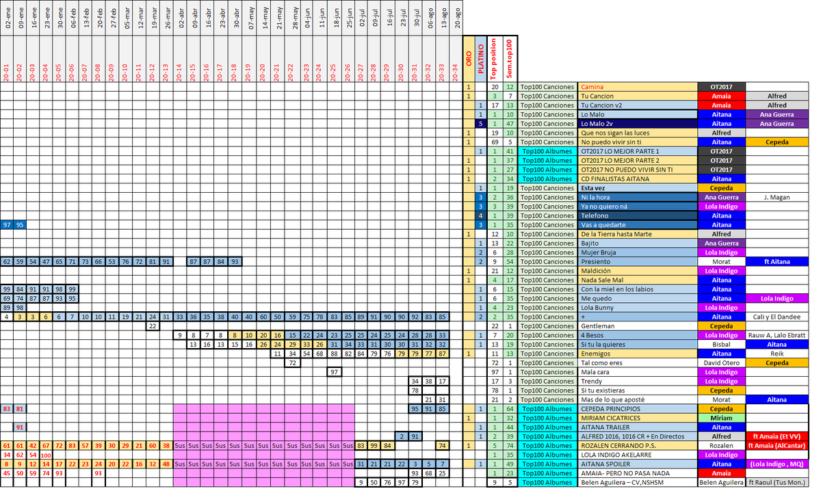Click the 'Presiento' song cell

[x=637, y=262]
